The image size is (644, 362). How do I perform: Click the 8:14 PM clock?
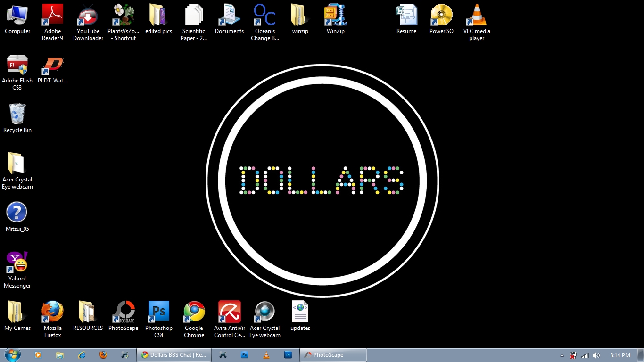pyautogui.click(x=620, y=355)
